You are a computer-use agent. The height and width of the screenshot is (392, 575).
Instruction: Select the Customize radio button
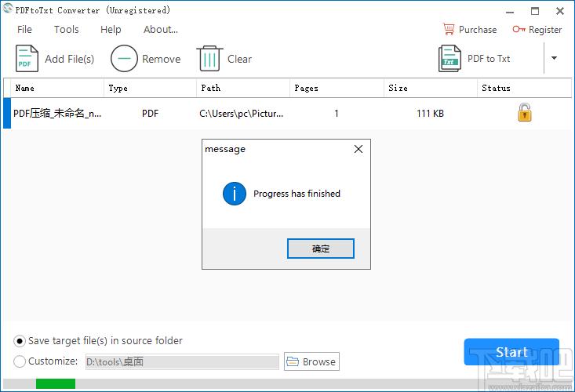point(20,361)
